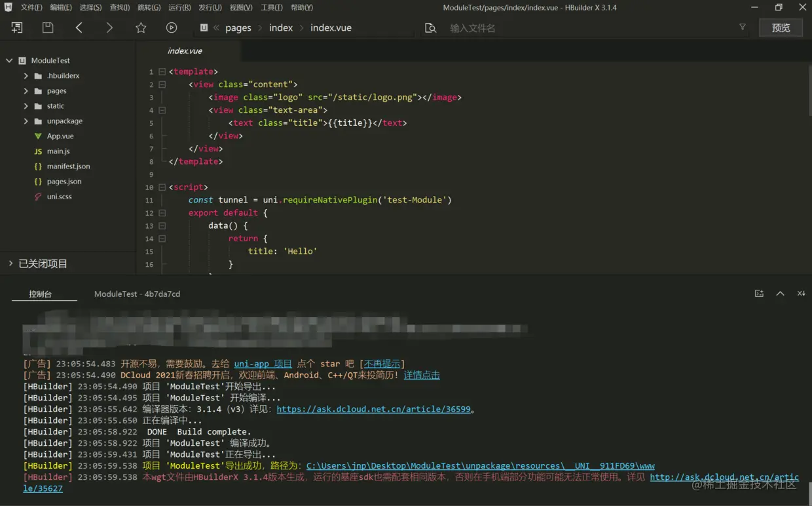Viewport: 812px width, 506px height.
Task: Open the 文件(F) menu
Action: tap(31, 8)
